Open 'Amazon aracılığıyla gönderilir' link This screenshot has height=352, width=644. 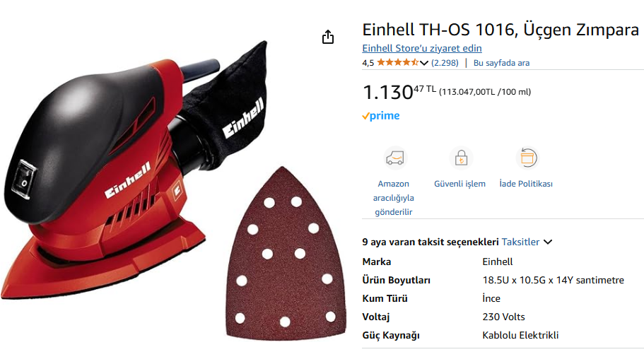point(394,198)
